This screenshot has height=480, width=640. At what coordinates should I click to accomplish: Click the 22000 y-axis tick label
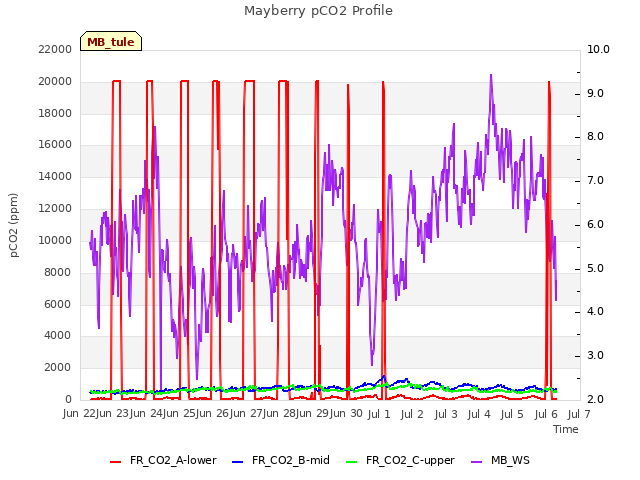(55, 49)
